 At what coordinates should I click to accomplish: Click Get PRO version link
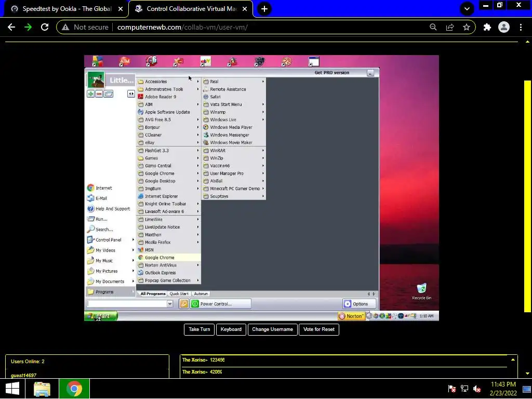tap(331, 73)
